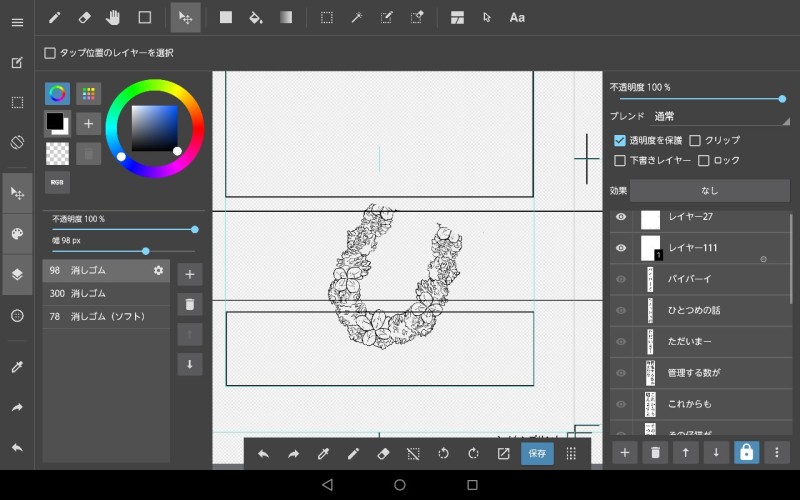Click the 保存 save button
The height and width of the screenshot is (500, 800).
click(537, 453)
